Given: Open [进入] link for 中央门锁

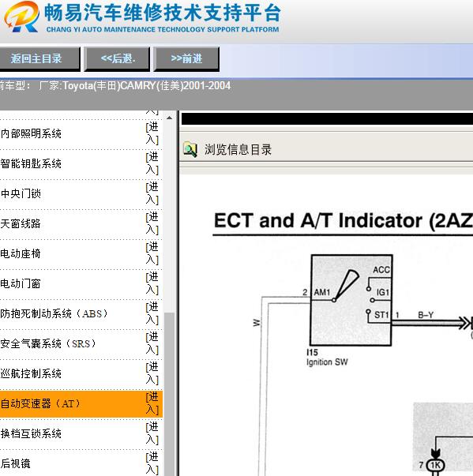Looking at the screenshot, I should tap(152, 193).
